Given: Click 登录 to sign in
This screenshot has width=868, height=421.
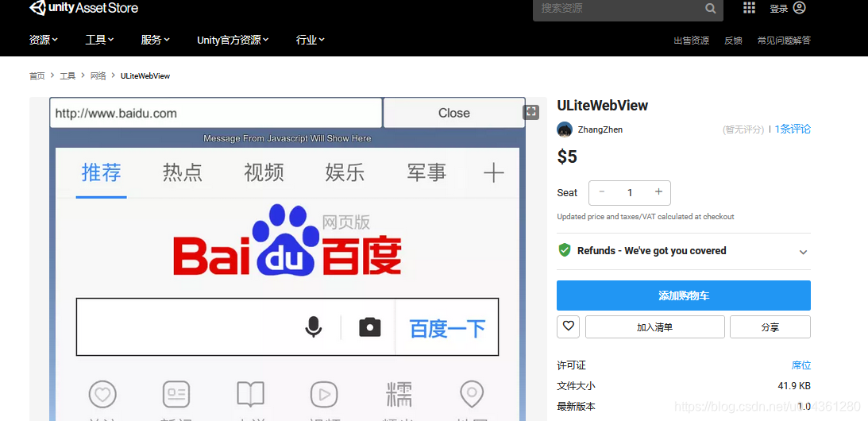Looking at the screenshot, I should pos(778,9).
